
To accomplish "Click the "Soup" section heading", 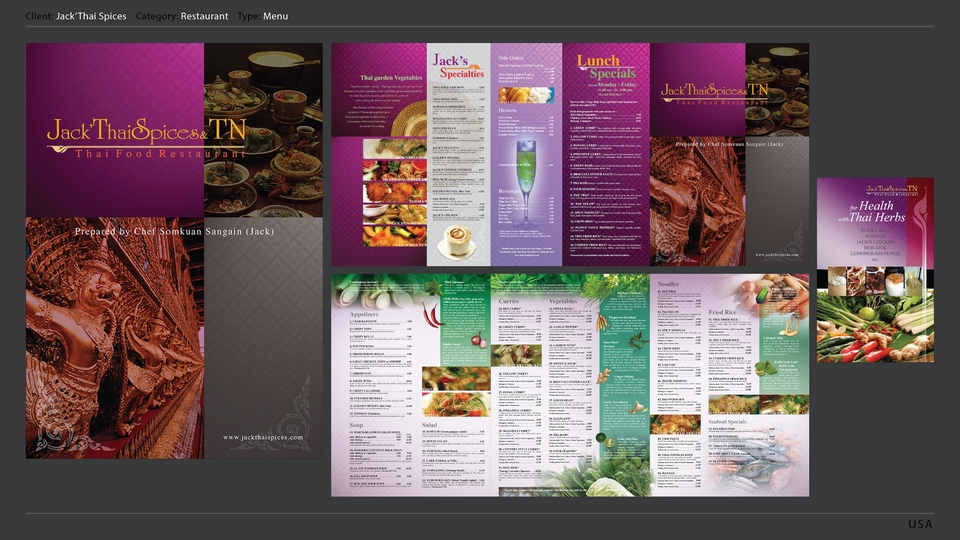I will (x=356, y=424).
